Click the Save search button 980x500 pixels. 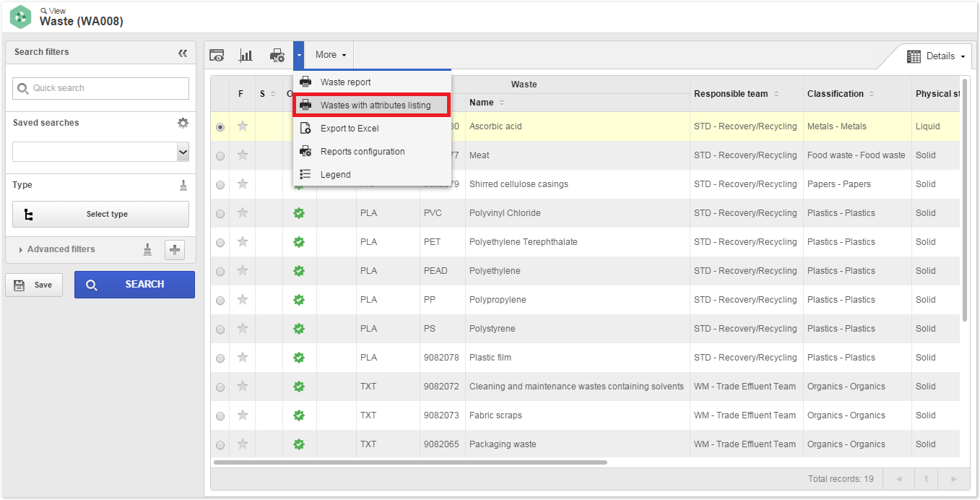coord(34,285)
